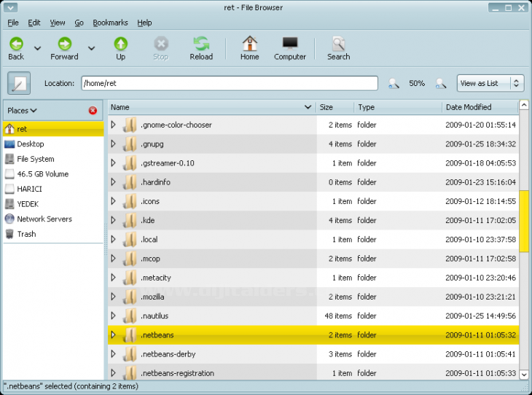Open the Edit menu
Screen dimensions: 532x395
point(34,23)
